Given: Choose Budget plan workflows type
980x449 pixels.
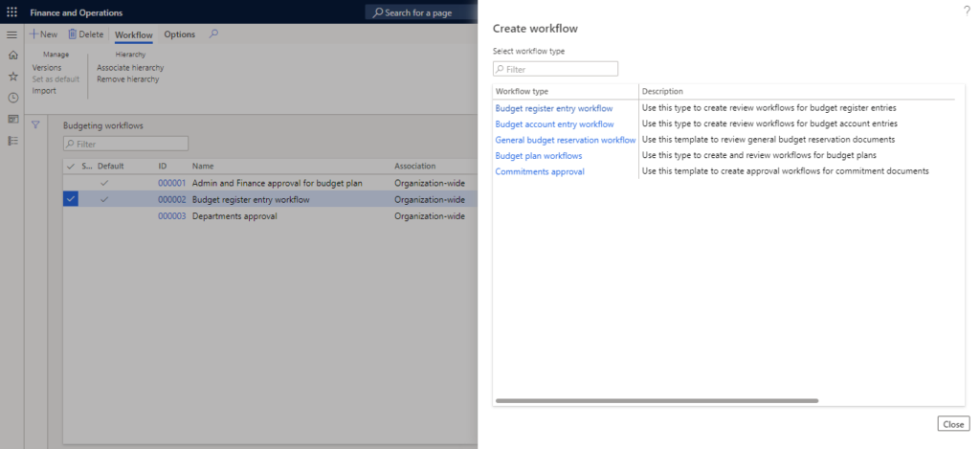Looking at the screenshot, I should (x=538, y=155).
